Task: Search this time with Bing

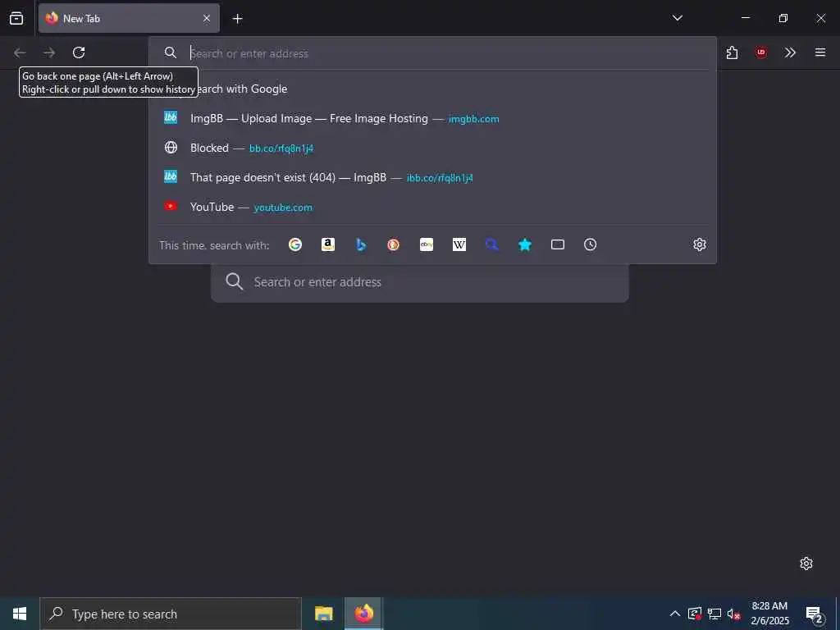Action: [x=361, y=244]
